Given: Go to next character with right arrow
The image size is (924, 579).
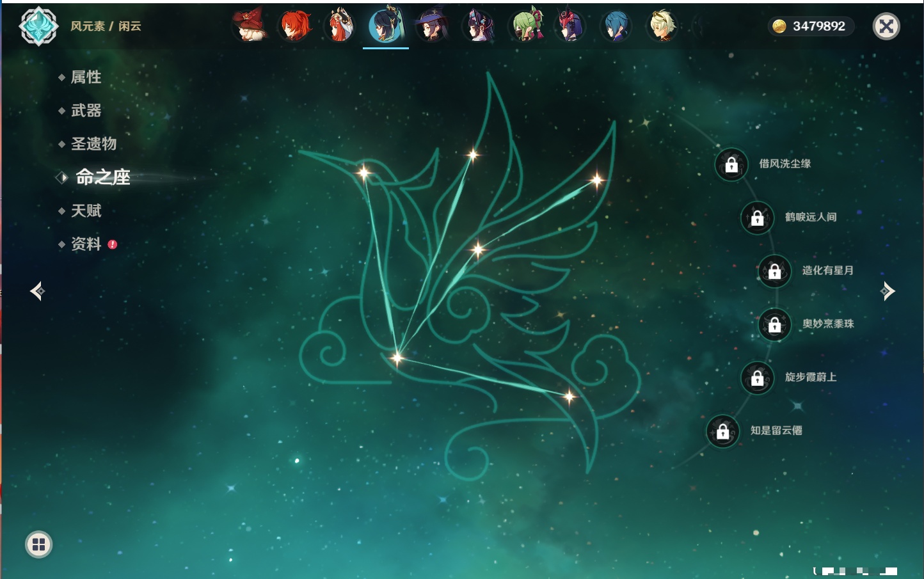Looking at the screenshot, I should point(888,291).
